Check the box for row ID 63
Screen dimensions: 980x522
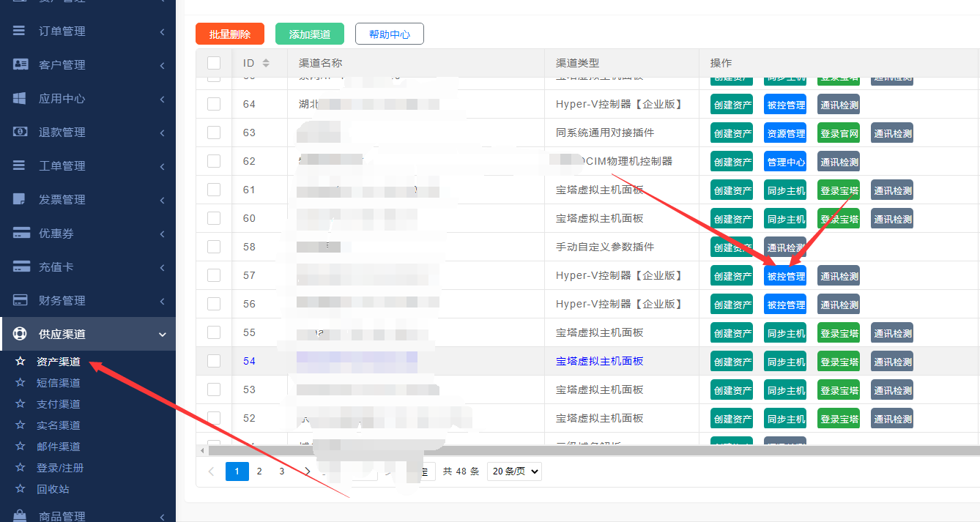[214, 133]
